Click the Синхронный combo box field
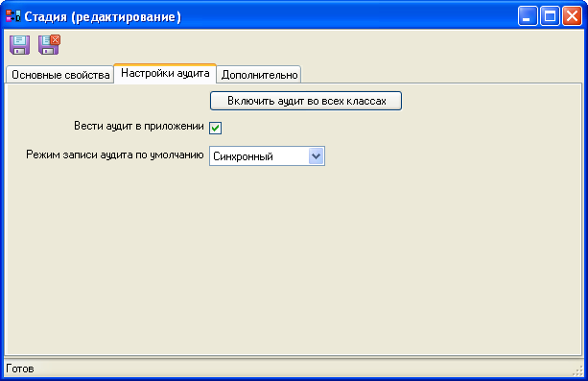Screen dimensions: 588x381 point(267,156)
